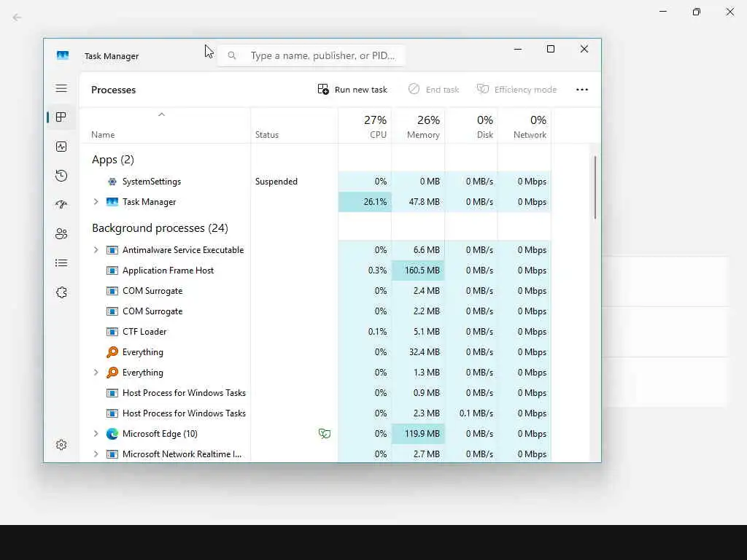This screenshot has width=747, height=560.
Task: Click the Task Manager process row icon
Action: click(x=112, y=202)
